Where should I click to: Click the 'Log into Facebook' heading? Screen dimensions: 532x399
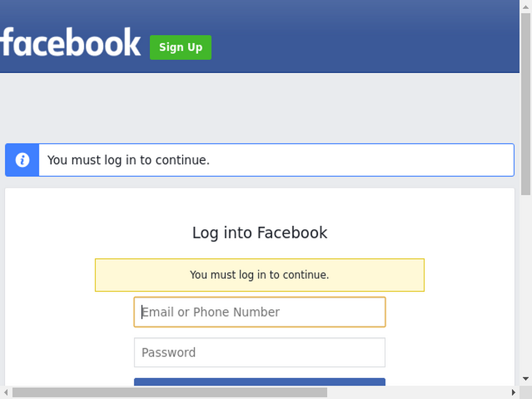pyautogui.click(x=260, y=233)
